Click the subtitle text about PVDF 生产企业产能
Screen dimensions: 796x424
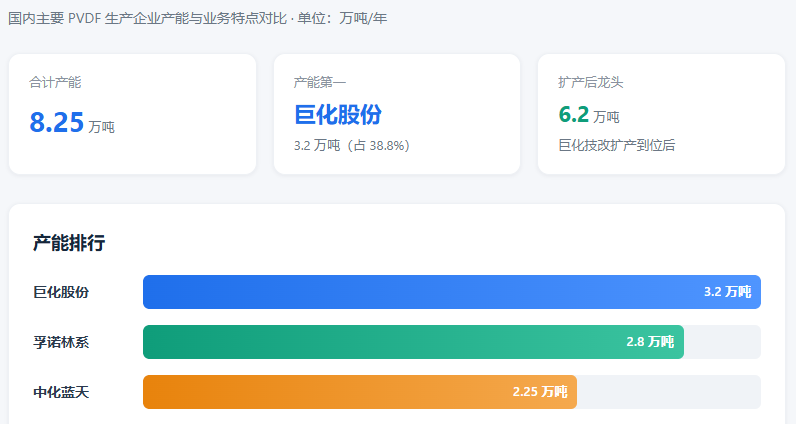coord(197,18)
